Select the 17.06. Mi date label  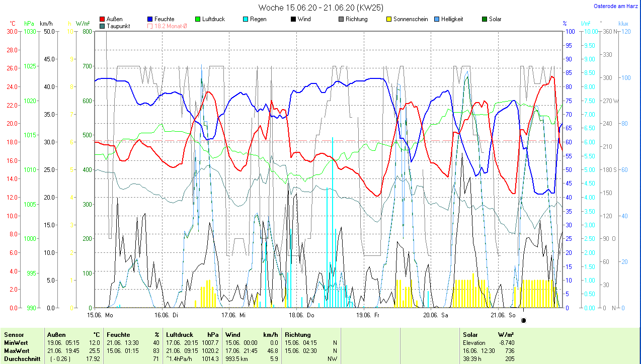pyautogui.click(x=233, y=315)
